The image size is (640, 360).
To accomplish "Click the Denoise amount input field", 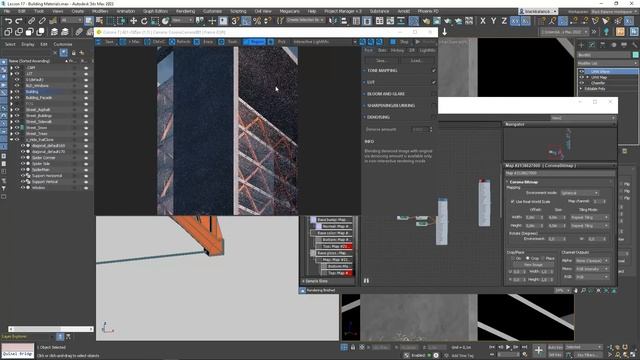I will (x=419, y=129).
